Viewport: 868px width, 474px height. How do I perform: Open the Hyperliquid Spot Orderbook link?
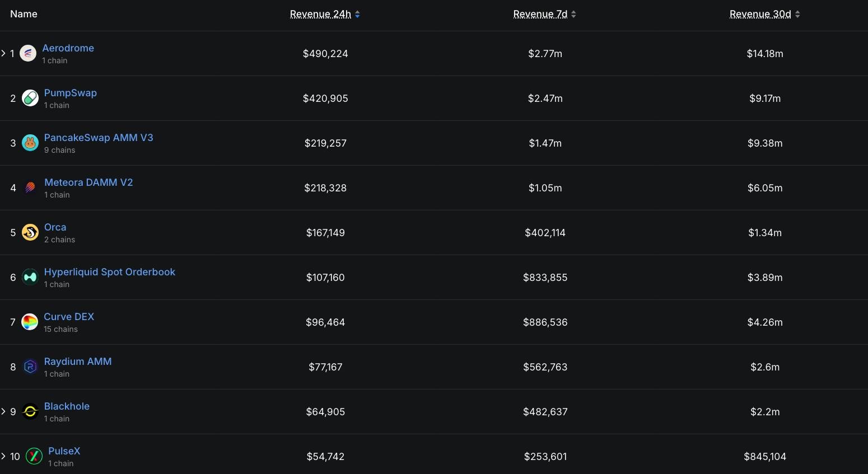coord(110,272)
